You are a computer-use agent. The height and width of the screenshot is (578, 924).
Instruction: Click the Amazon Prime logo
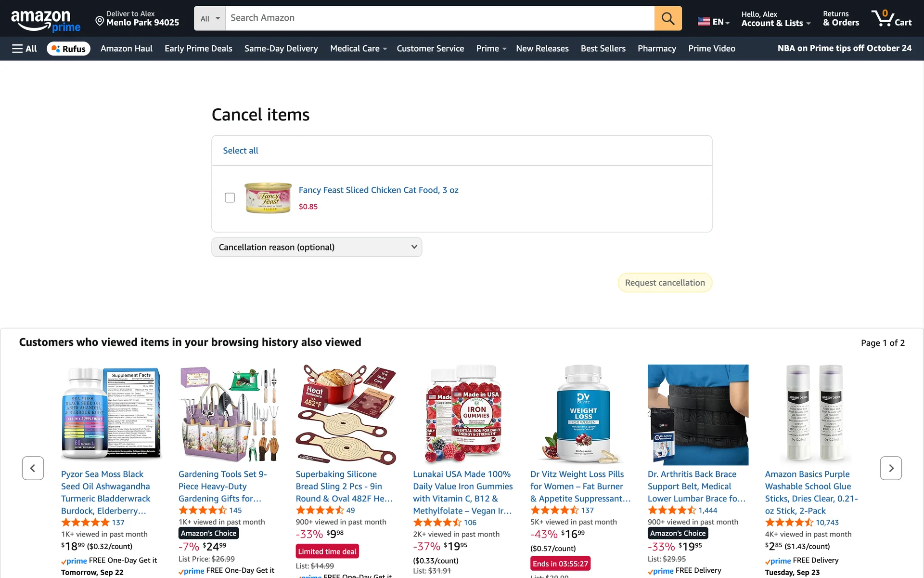click(46, 20)
